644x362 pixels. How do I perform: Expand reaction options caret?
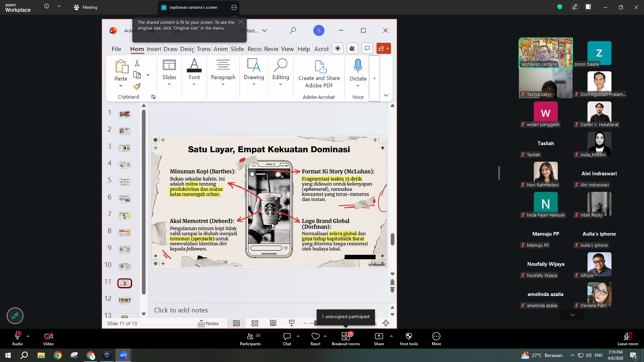point(325,336)
